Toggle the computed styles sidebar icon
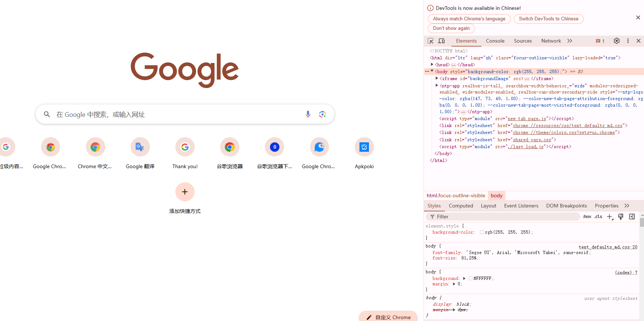This screenshot has height=321, width=644. point(632,217)
